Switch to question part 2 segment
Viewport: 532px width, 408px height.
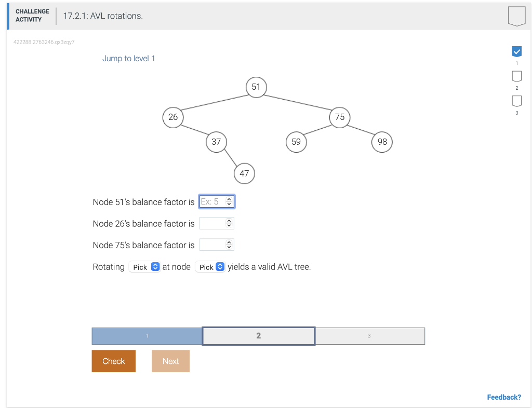click(258, 335)
